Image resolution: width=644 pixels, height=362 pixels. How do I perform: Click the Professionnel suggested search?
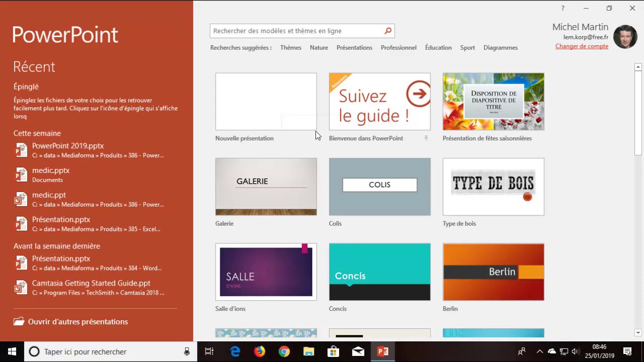tap(398, 47)
